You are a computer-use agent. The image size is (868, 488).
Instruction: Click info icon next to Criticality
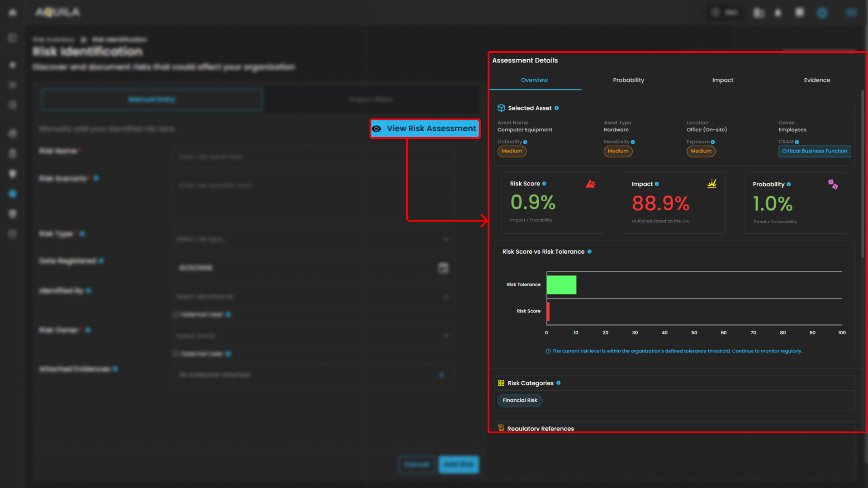coord(525,142)
